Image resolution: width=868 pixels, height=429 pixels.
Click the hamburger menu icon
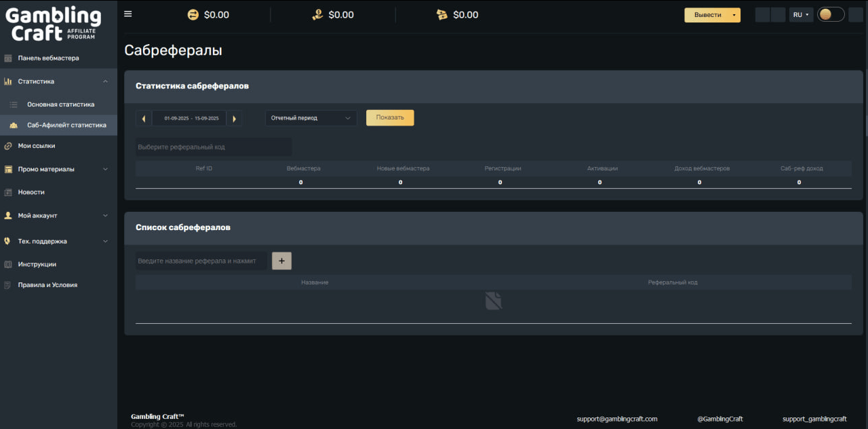tap(128, 14)
